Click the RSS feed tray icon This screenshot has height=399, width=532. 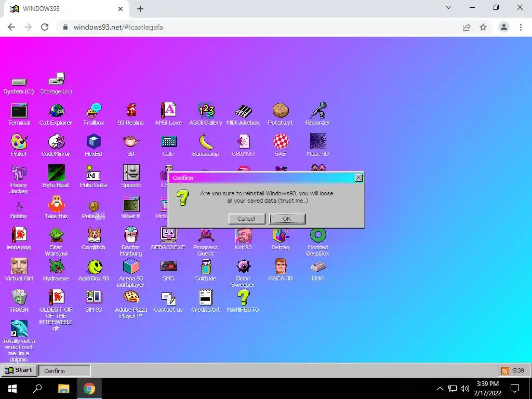[x=505, y=370]
